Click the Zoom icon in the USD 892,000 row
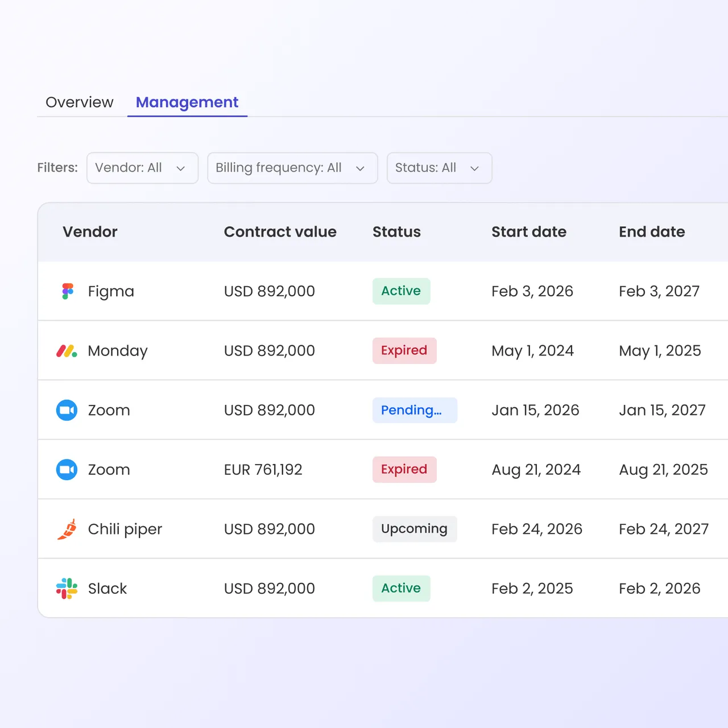Image resolution: width=728 pixels, height=728 pixels. point(67,410)
